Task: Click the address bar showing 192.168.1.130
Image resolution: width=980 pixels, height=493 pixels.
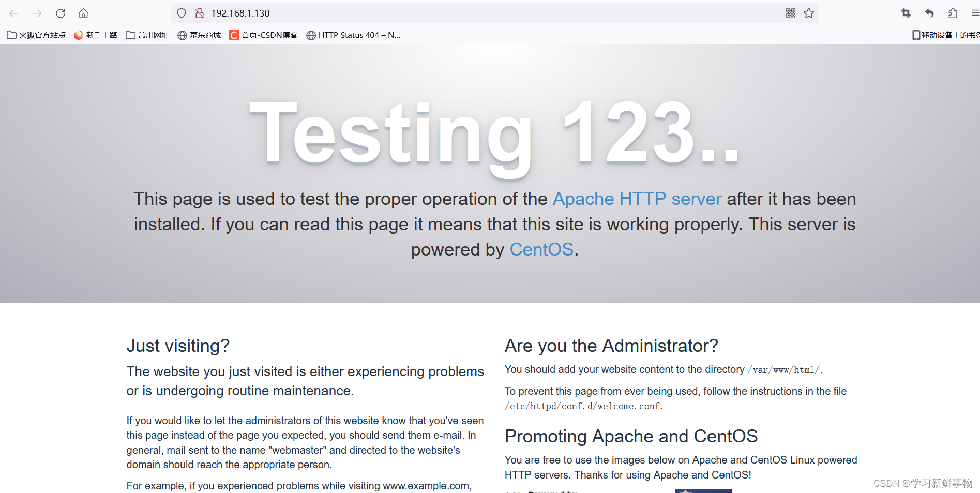Action: pyautogui.click(x=494, y=13)
